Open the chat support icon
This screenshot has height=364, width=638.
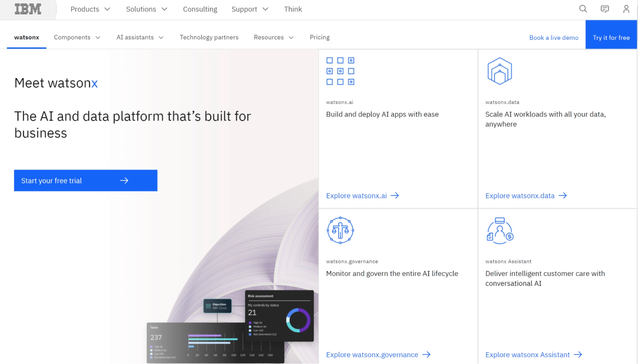coord(604,9)
